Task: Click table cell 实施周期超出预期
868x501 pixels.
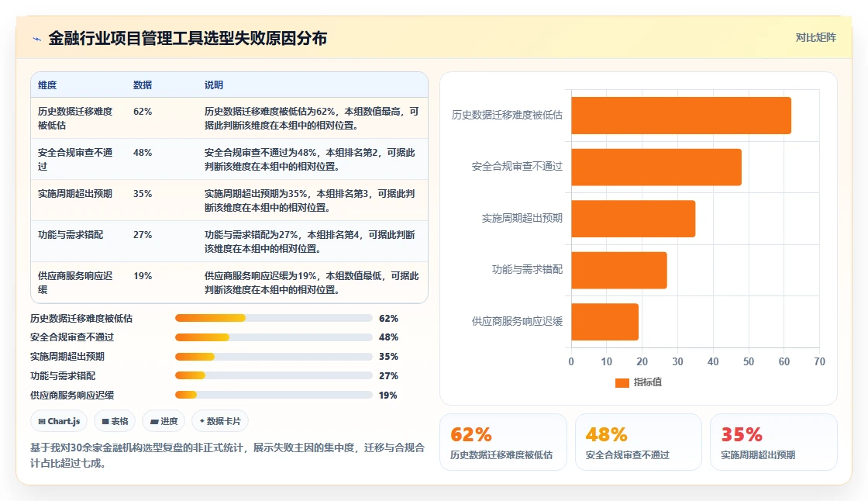Action: (x=75, y=193)
